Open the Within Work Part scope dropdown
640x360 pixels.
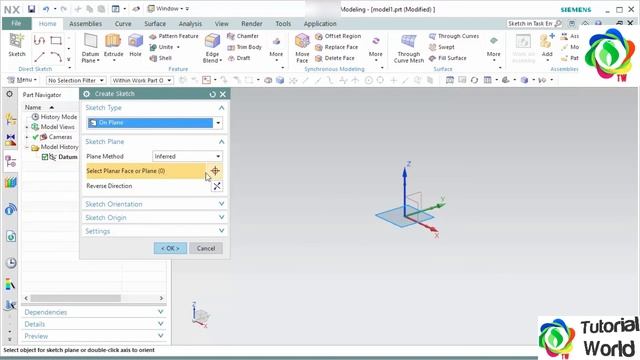pos(142,80)
